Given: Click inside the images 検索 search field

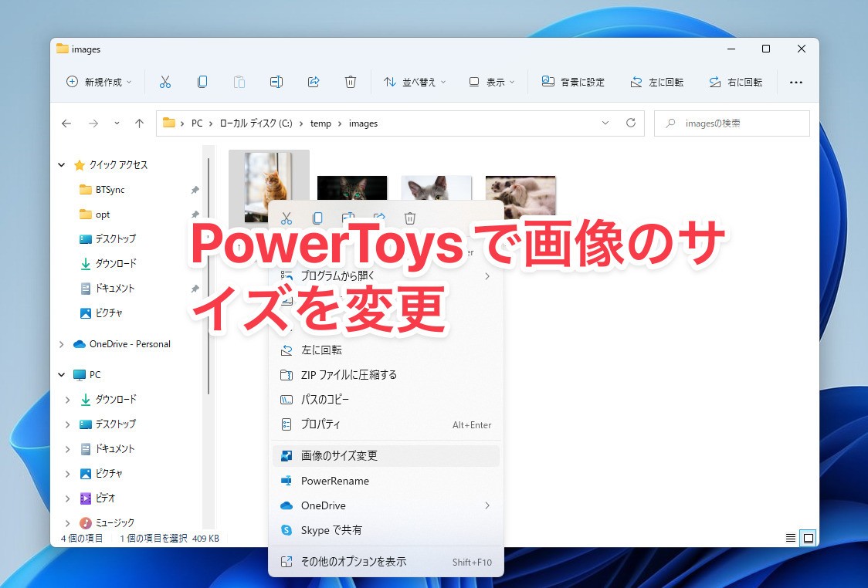Looking at the screenshot, I should pyautogui.click(x=732, y=123).
